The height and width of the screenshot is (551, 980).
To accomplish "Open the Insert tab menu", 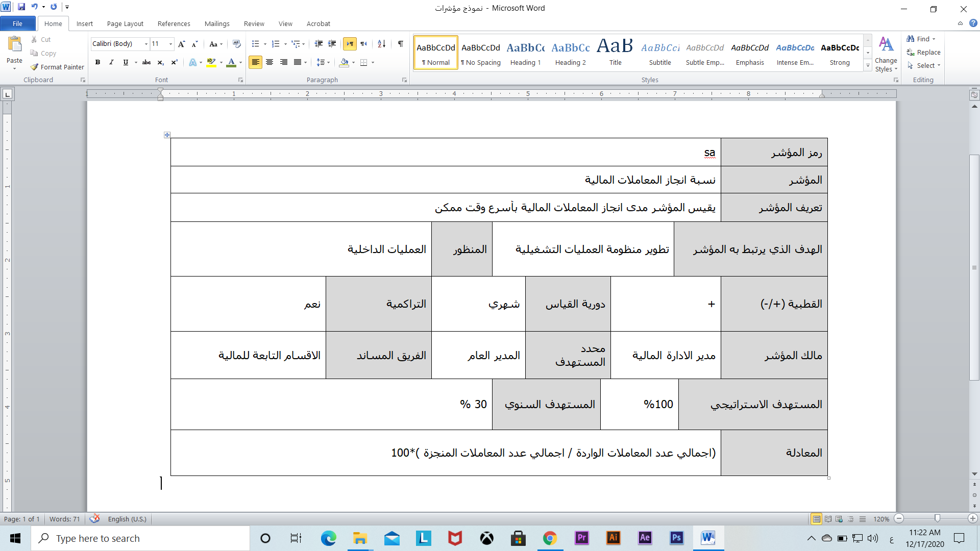I will [84, 23].
